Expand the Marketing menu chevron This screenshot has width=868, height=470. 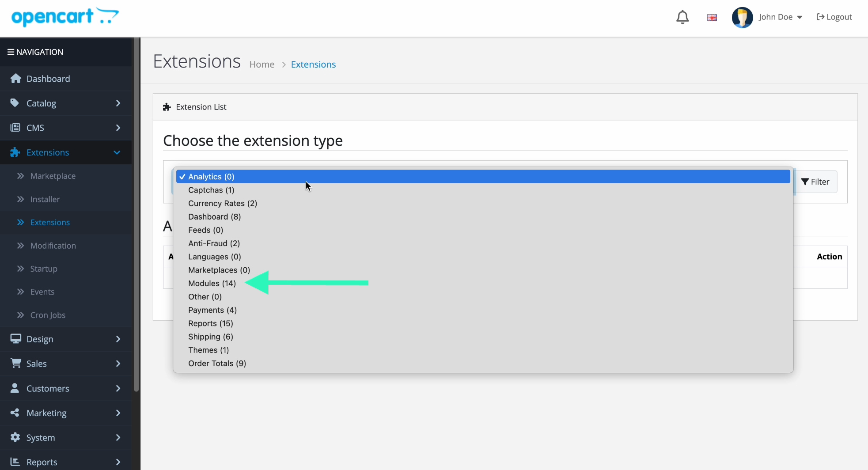[118, 413]
